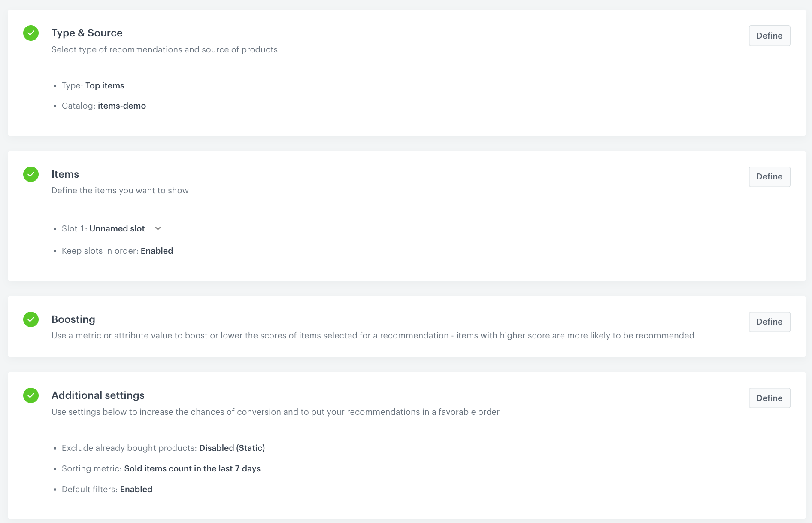Click the green checkmark beside Boosting
Screen dimensions: 812x523
click(30, 319)
